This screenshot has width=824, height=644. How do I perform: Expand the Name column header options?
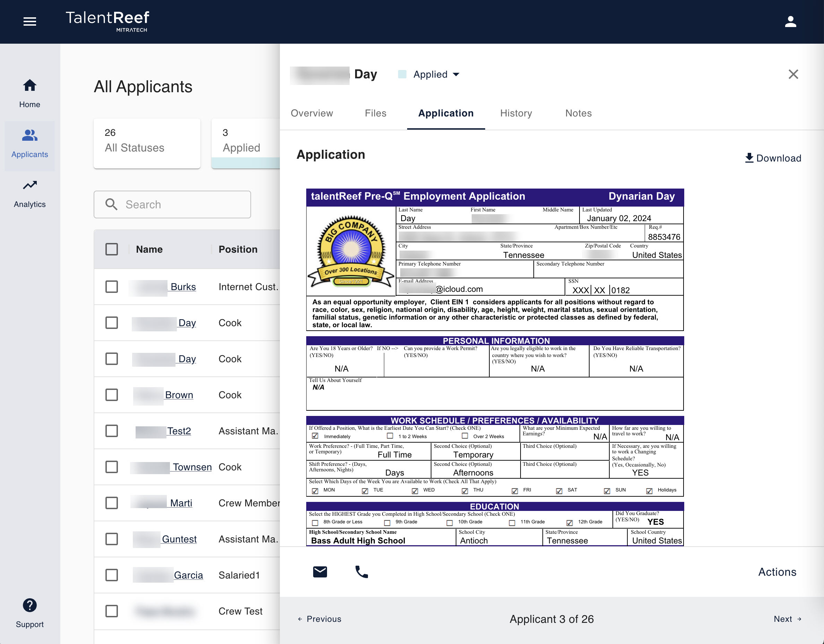click(x=149, y=249)
